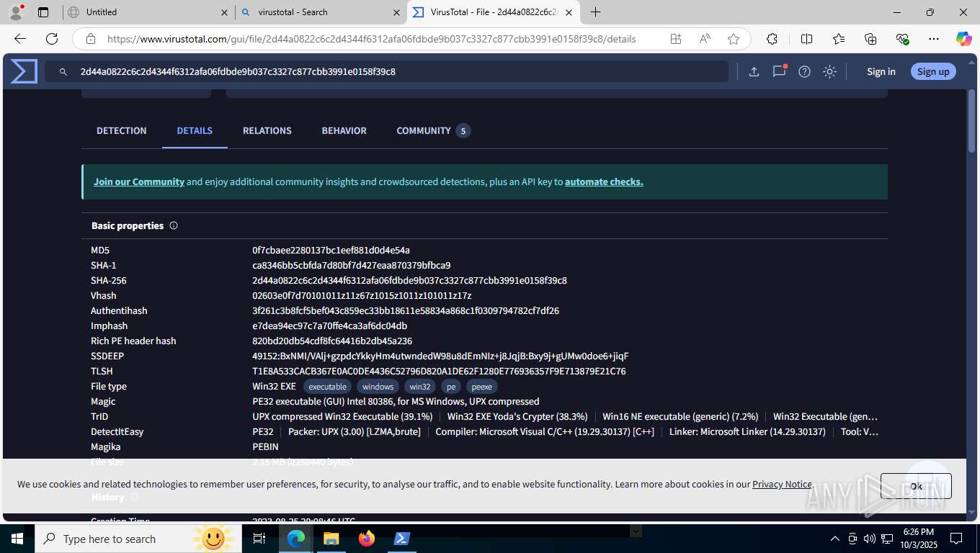Viewport: 980px width, 553px height.
Task: Launch Firefox from the taskbar
Action: (367, 539)
